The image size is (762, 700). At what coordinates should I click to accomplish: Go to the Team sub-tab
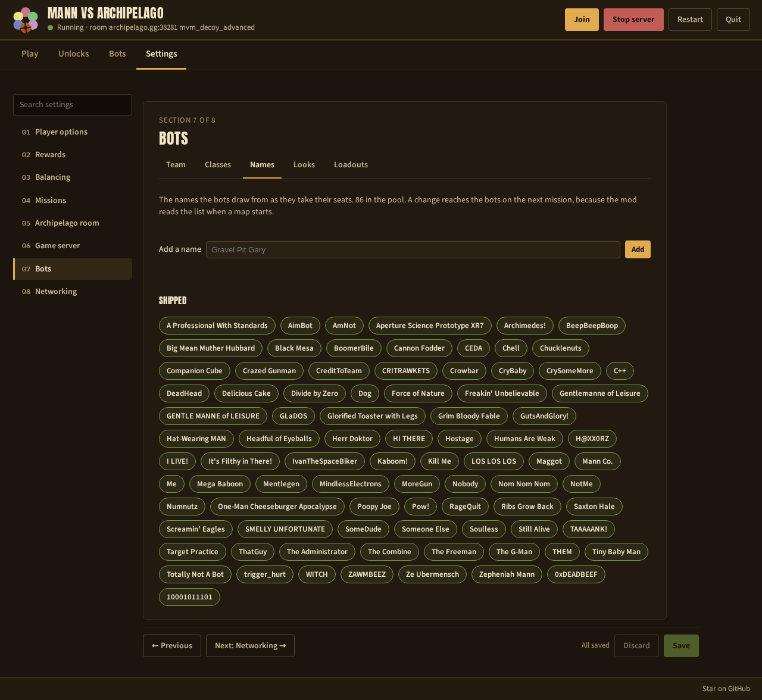coord(176,164)
